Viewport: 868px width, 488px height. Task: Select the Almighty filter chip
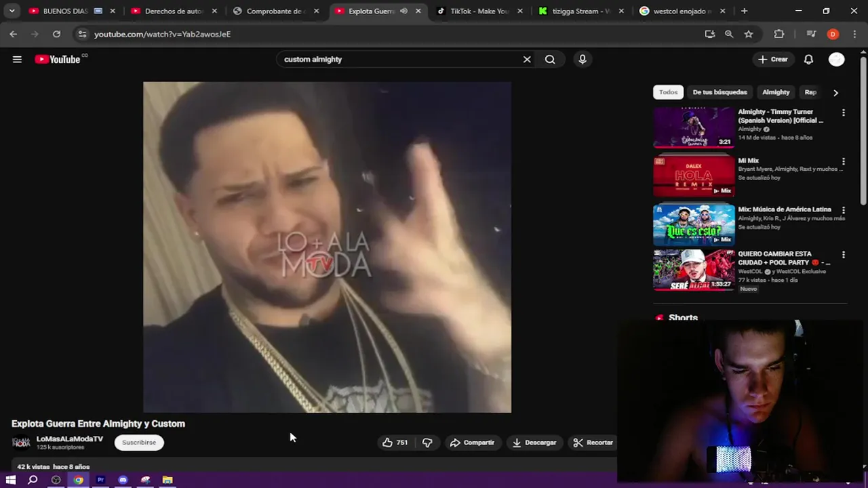(776, 92)
